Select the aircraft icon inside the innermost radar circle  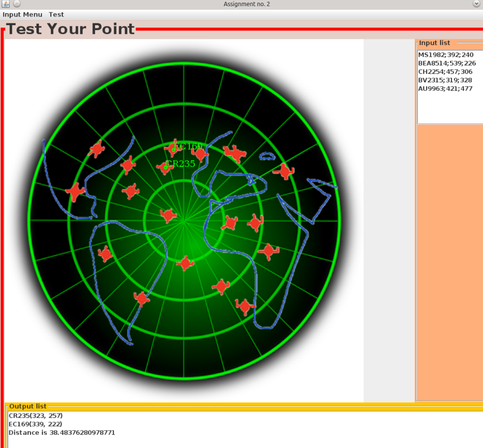(169, 216)
